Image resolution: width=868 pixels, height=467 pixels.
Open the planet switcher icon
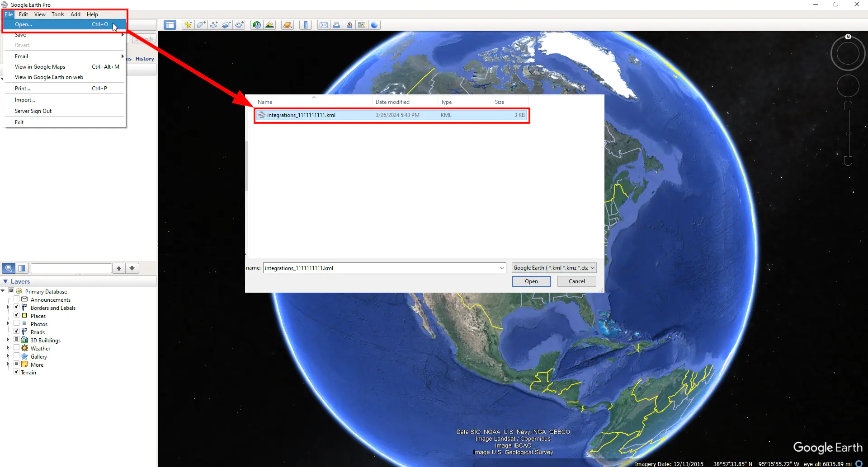288,25
